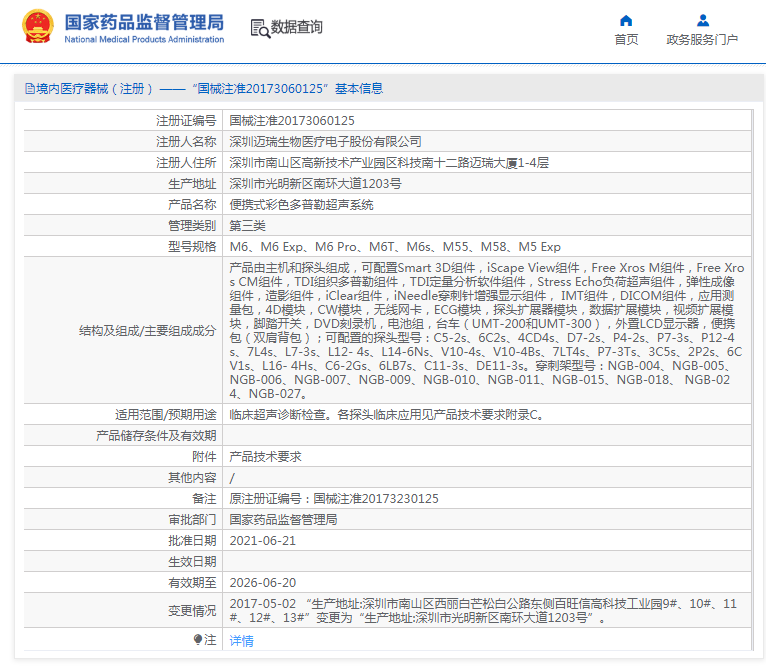Viewport: 766px width, 668px height.
Task: Click the expiry date 2026-06-20 cell
Action: (x=262, y=582)
